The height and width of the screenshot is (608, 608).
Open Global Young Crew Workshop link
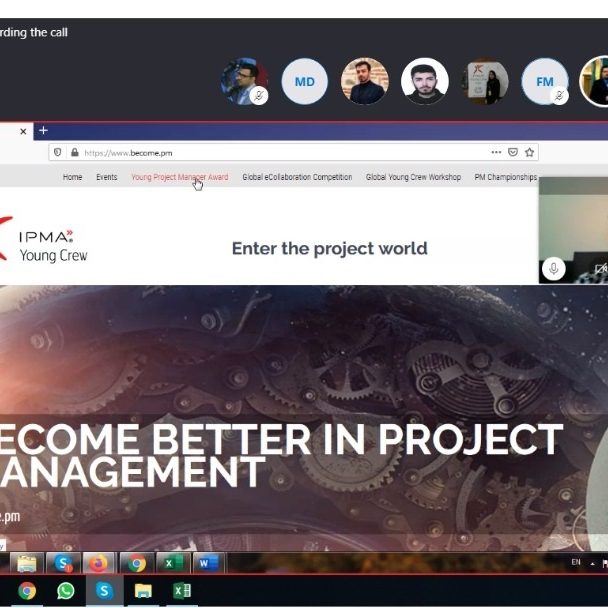click(413, 177)
